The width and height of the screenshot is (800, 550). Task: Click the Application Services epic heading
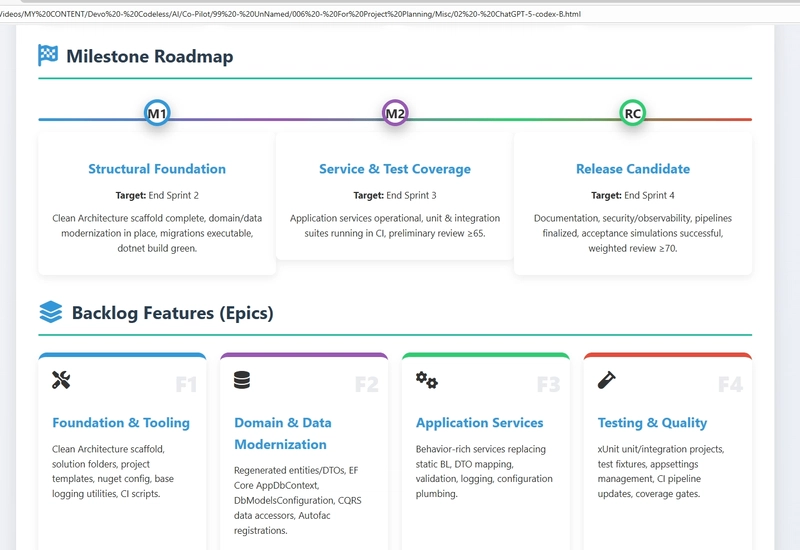coord(480,423)
